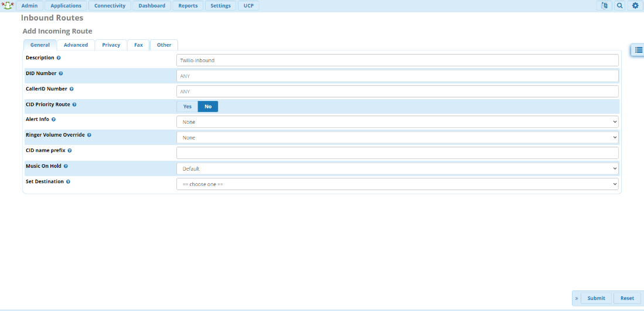Open the Set Destination dropdown
This screenshot has height=311, width=644.
point(397,184)
